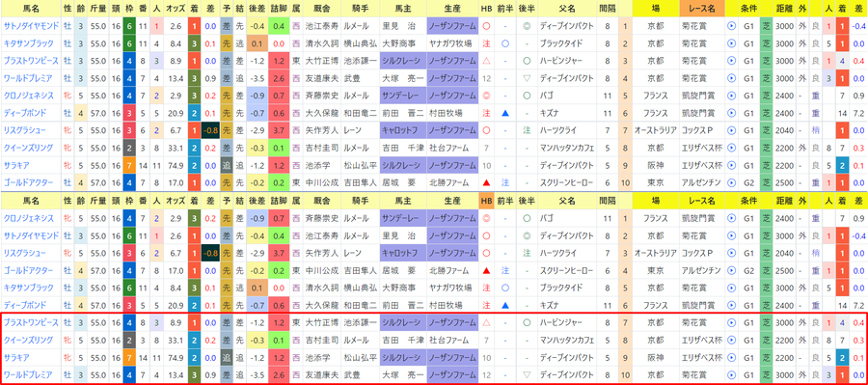
Task: Click play icon in upper table サラキア row
Action: 731,165
